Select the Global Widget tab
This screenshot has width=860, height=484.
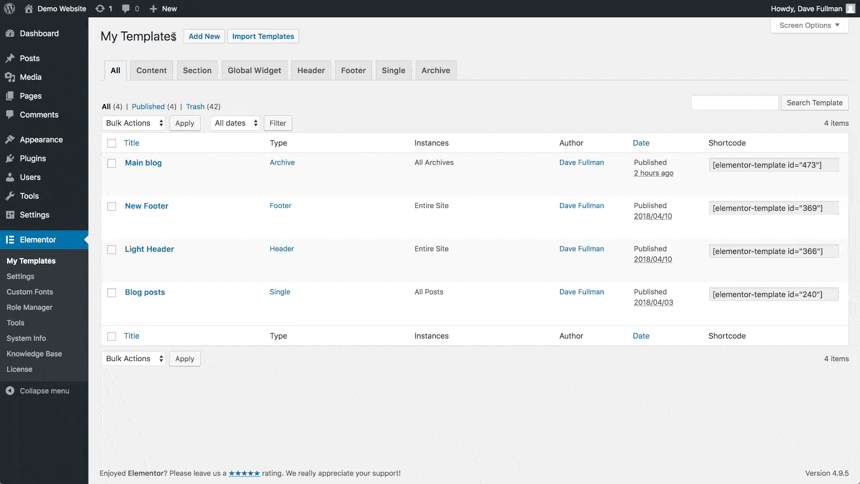click(254, 71)
